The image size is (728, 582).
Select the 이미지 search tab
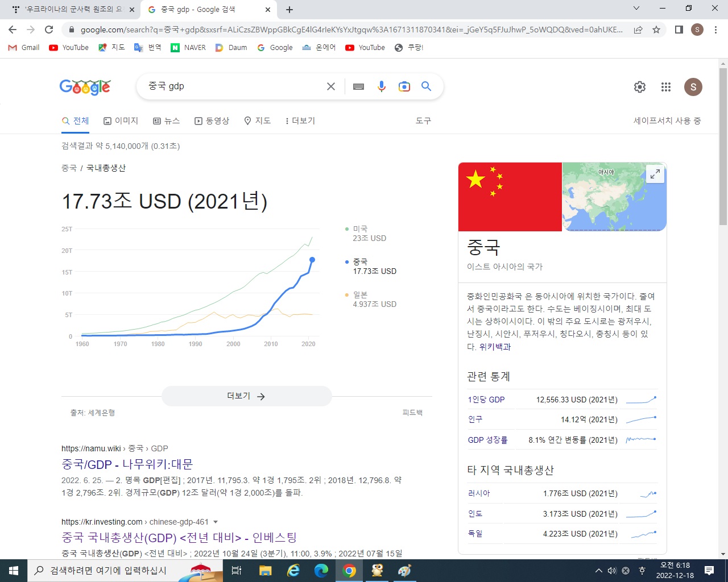point(121,120)
